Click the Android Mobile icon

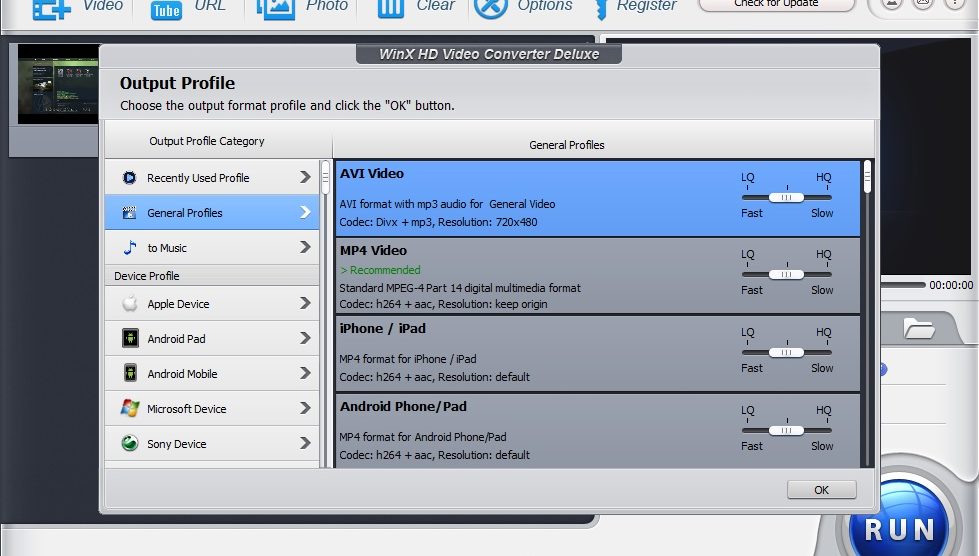tap(130, 373)
